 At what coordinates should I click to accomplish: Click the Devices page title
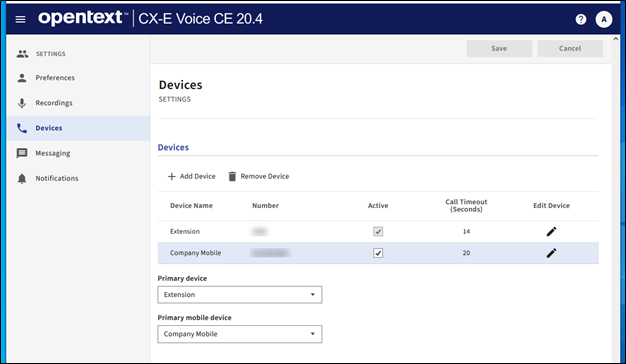(x=180, y=85)
